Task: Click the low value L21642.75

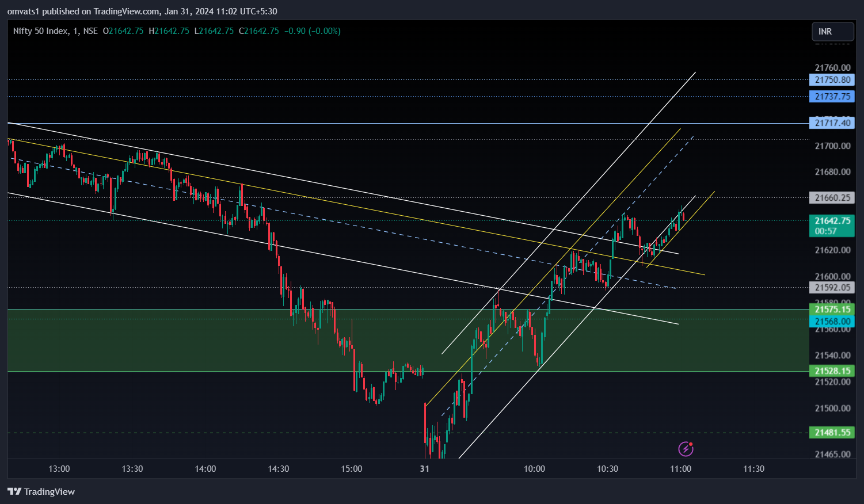Action: coord(214,31)
